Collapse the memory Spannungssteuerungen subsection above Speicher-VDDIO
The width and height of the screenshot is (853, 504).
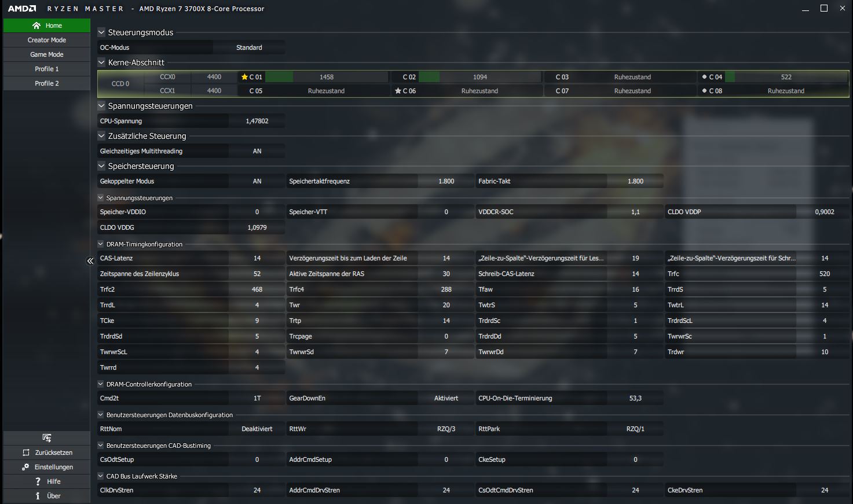pos(101,198)
